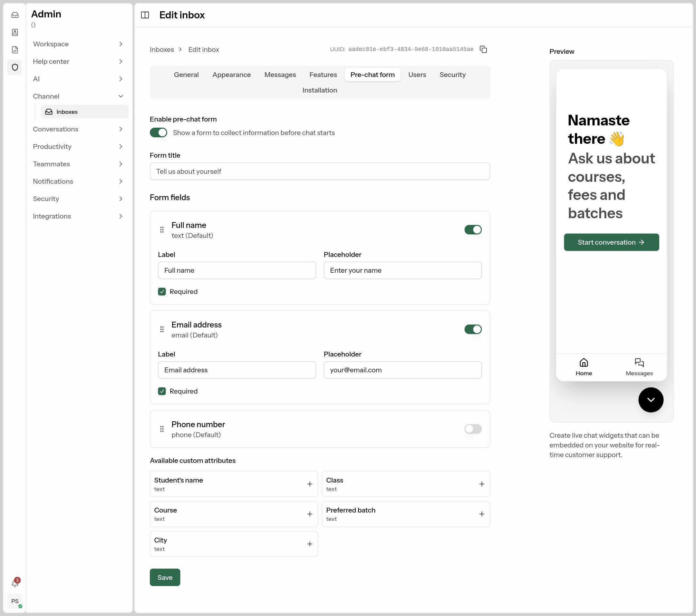Grab the drag handle for Phone number field
The height and width of the screenshot is (616, 696).
point(162,429)
